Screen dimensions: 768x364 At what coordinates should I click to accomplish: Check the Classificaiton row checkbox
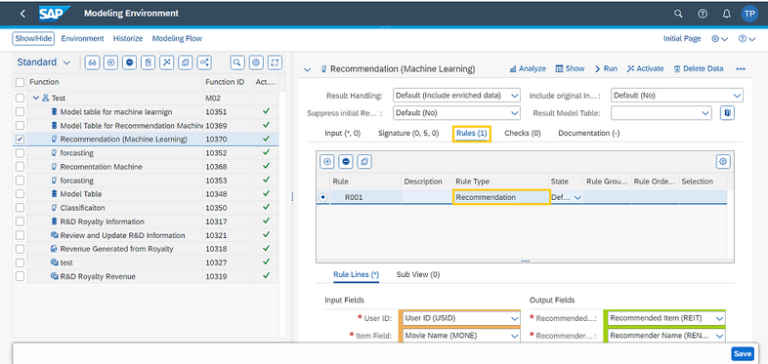click(20, 208)
